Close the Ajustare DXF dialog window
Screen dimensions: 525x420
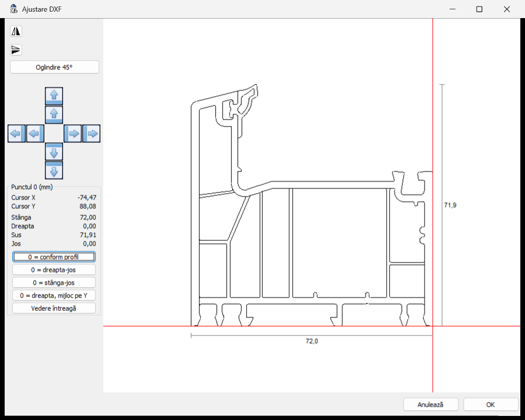click(507, 9)
